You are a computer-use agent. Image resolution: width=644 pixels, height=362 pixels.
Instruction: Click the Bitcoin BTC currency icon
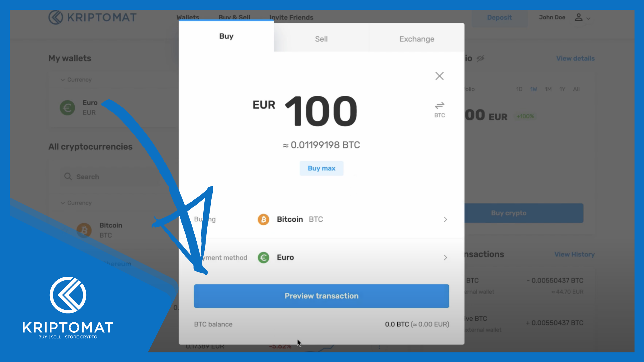pyautogui.click(x=264, y=219)
